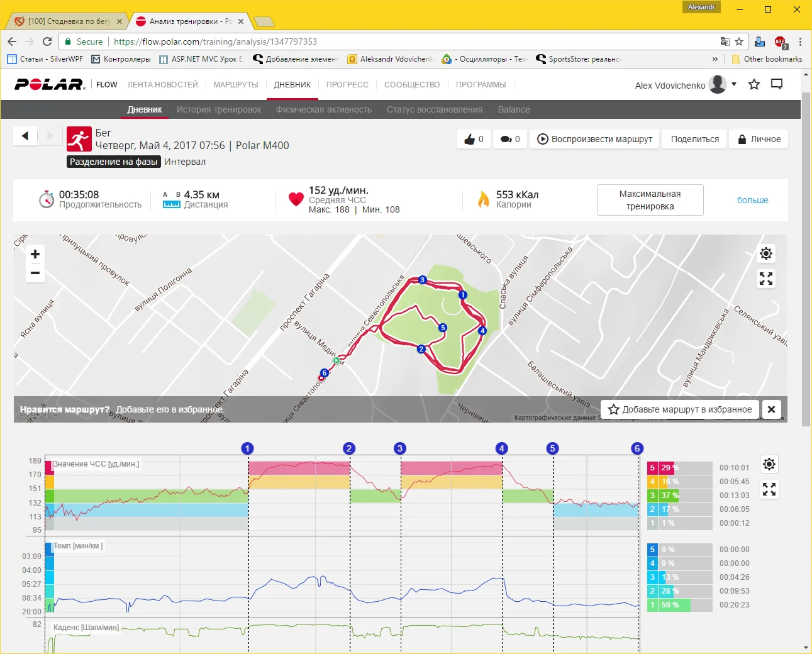Select the Разделение на фазы view
This screenshot has width=812, height=654.
tap(113, 162)
